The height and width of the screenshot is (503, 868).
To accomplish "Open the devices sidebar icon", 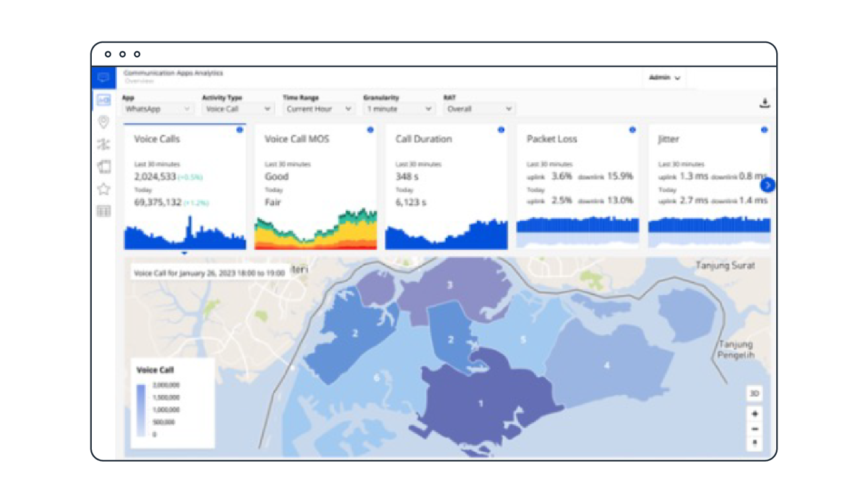I will point(104,167).
